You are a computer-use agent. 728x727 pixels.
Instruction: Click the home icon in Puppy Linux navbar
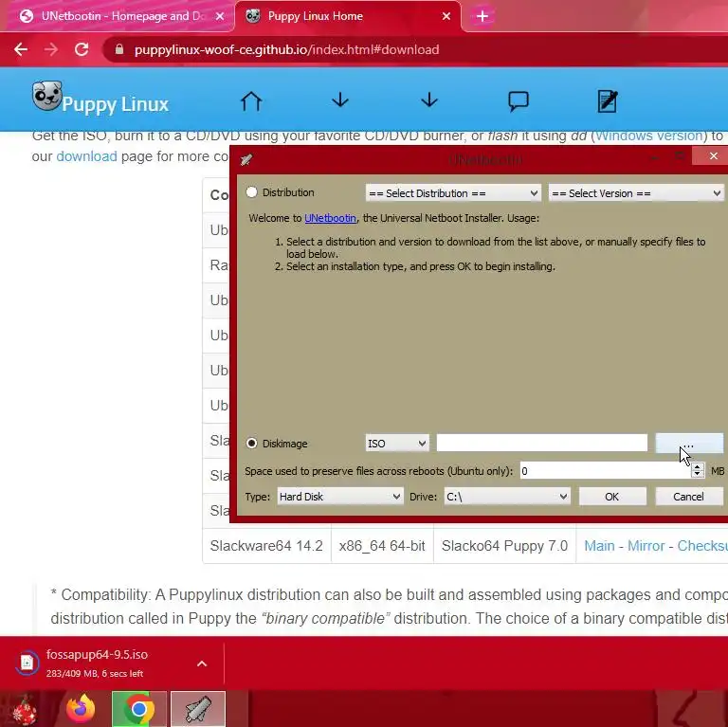pos(251,100)
